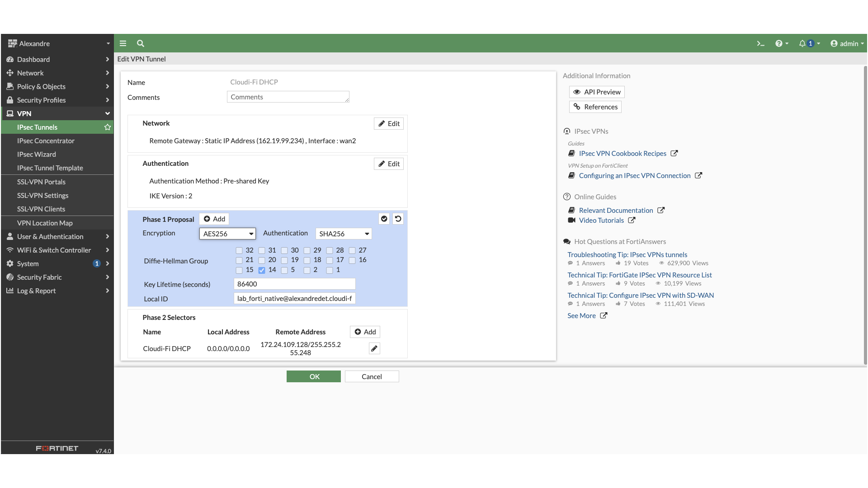Click the Key Lifetime seconds field
The image size is (868, 488).
click(x=295, y=284)
